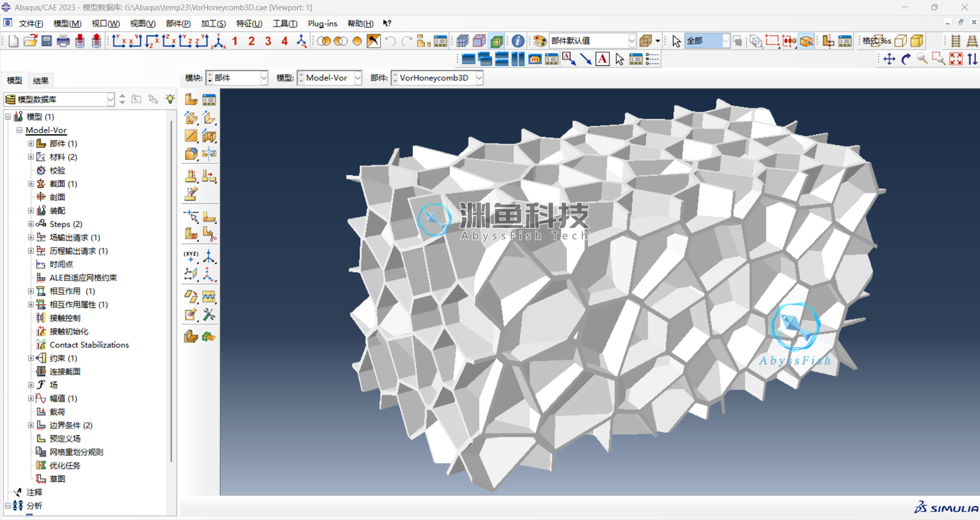Select the Create Datum Axis tool
The image size is (980, 520).
point(209,256)
